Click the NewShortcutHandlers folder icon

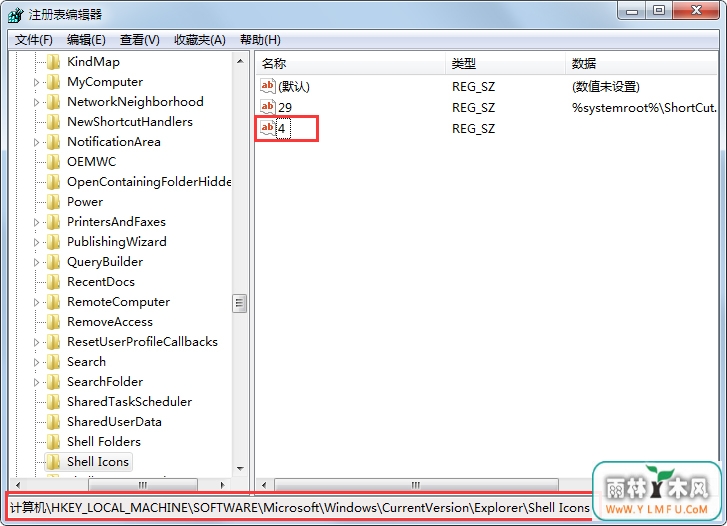point(54,122)
